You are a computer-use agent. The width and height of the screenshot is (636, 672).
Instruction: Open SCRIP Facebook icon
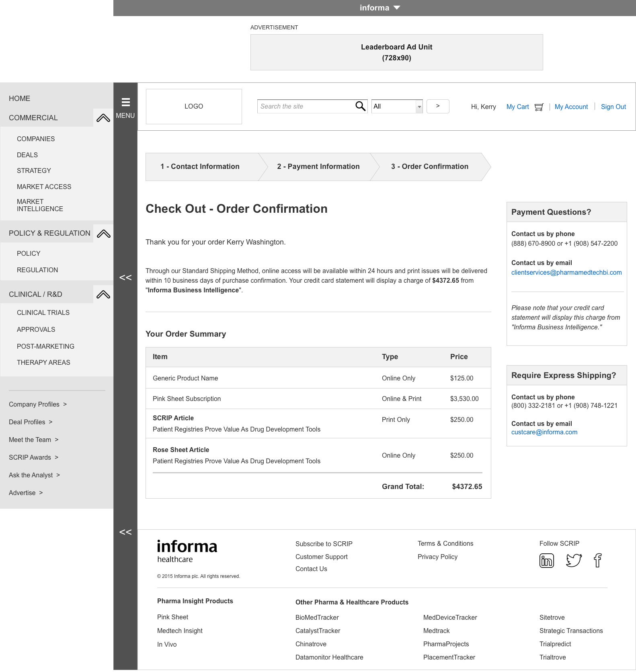point(598,560)
